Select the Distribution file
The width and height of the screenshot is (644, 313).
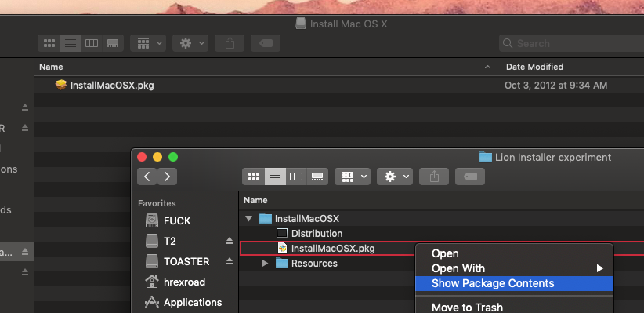pyautogui.click(x=317, y=233)
